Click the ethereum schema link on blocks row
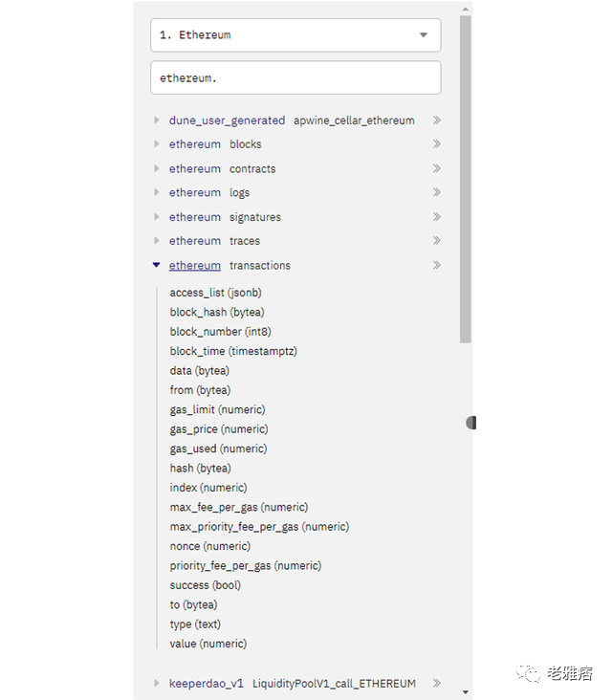Viewport: 612px width, 700px height. click(x=195, y=144)
